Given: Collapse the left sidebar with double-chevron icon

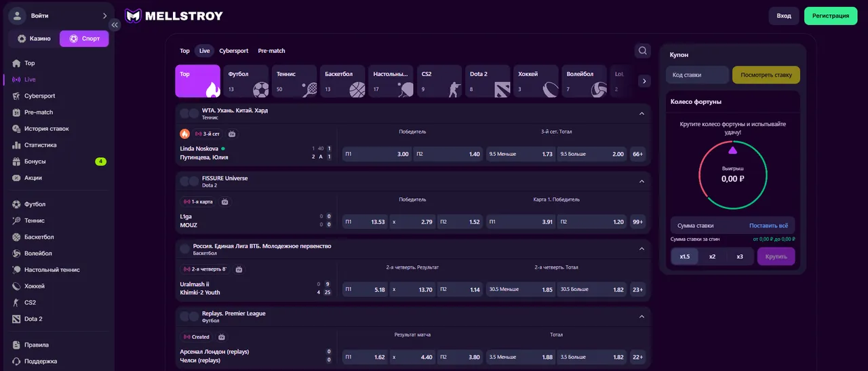Looking at the screenshot, I should [x=115, y=25].
